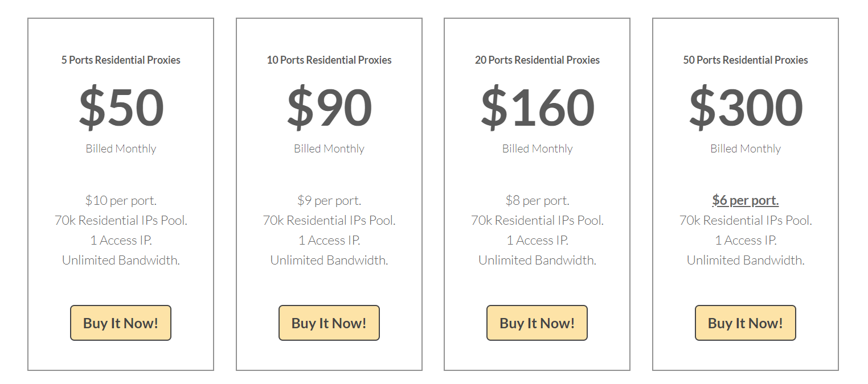Click the 50 Ports Residential Proxies title

(x=746, y=60)
